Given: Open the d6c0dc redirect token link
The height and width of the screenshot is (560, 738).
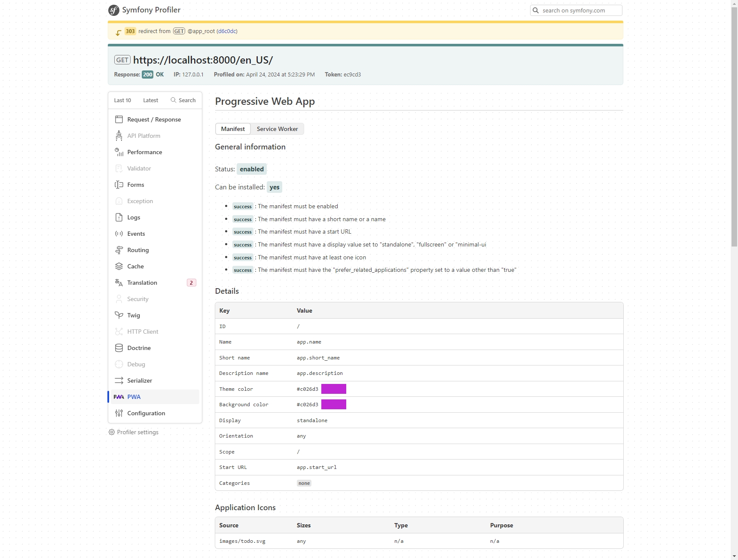Looking at the screenshot, I should [227, 31].
